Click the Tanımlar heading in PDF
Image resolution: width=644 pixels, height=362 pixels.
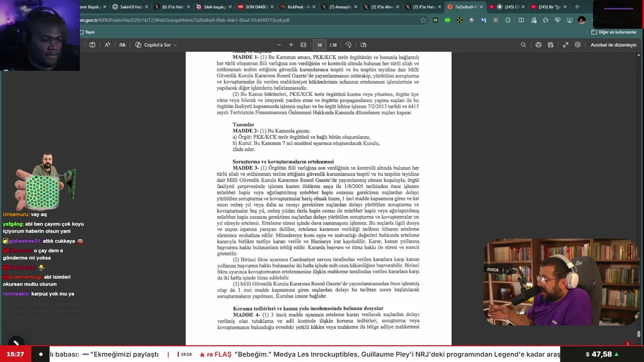244,125
